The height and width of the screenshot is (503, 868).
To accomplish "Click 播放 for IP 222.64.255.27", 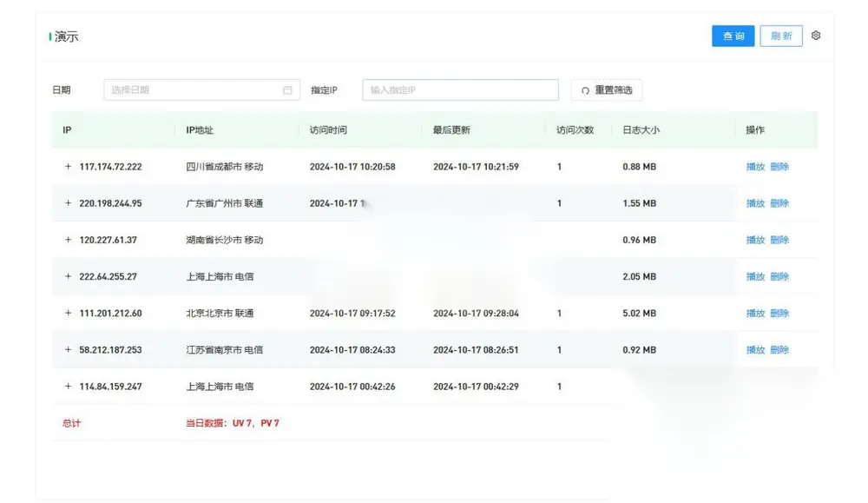I will [755, 276].
